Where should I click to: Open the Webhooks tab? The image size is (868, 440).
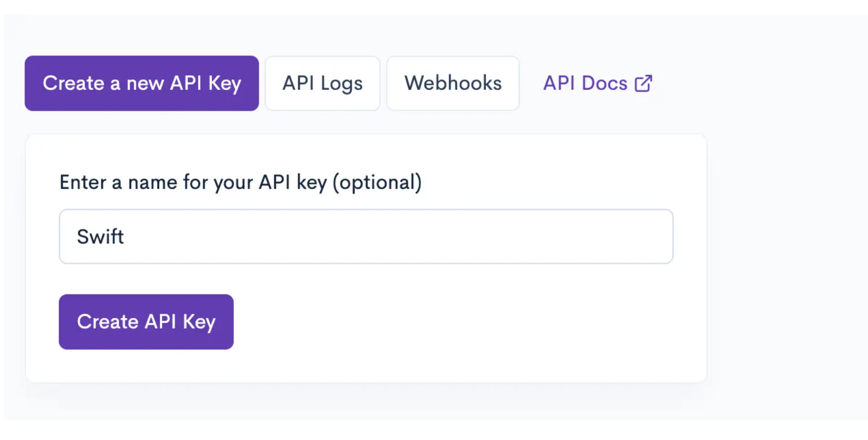pos(453,84)
